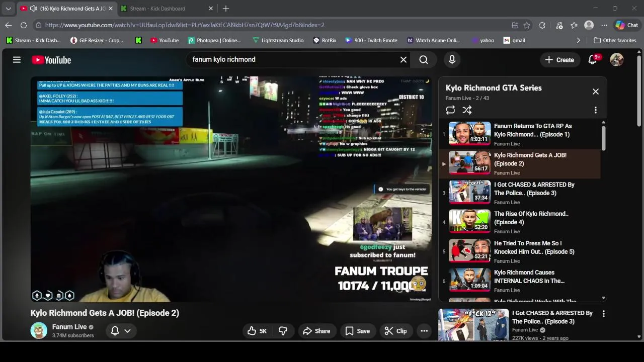Toggle loop playlist
The image size is (644, 362).
click(450, 110)
